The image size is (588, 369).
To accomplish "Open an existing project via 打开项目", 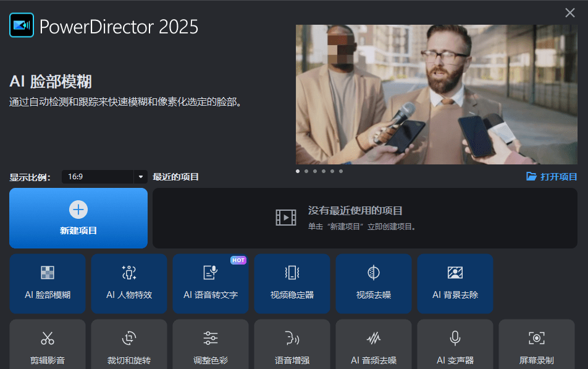I will tap(552, 177).
